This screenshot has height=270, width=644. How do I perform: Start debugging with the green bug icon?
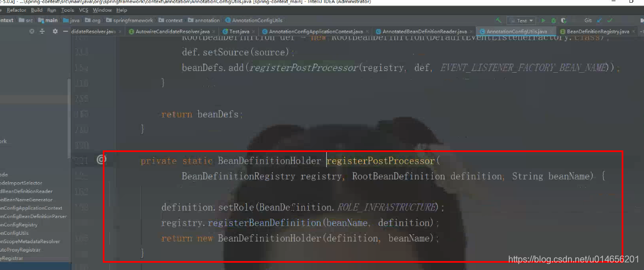[x=554, y=21]
